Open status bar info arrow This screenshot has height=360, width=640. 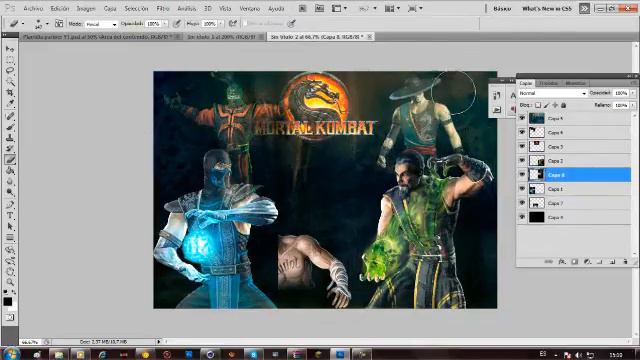click(159, 342)
